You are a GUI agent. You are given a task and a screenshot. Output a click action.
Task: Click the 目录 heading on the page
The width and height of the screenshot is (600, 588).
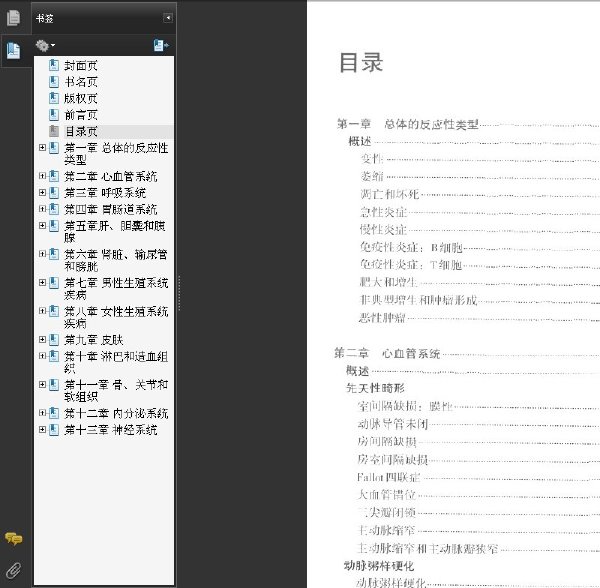tap(361, 62)
